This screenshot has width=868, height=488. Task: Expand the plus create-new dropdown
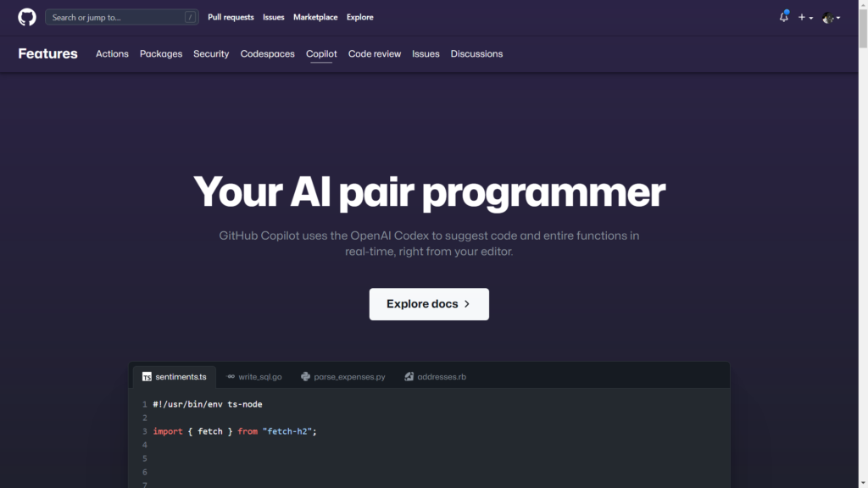pos(805,17)
